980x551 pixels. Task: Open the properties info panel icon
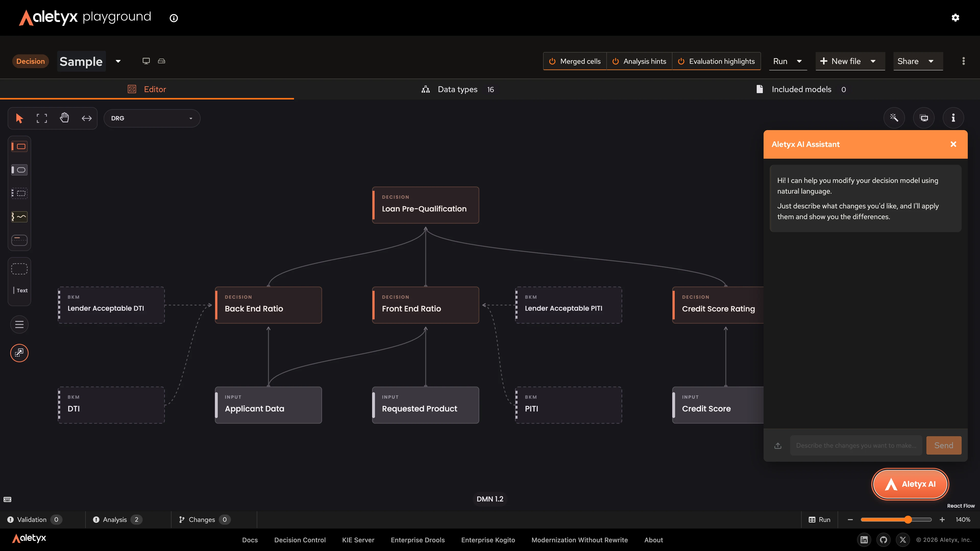[953, 118]
